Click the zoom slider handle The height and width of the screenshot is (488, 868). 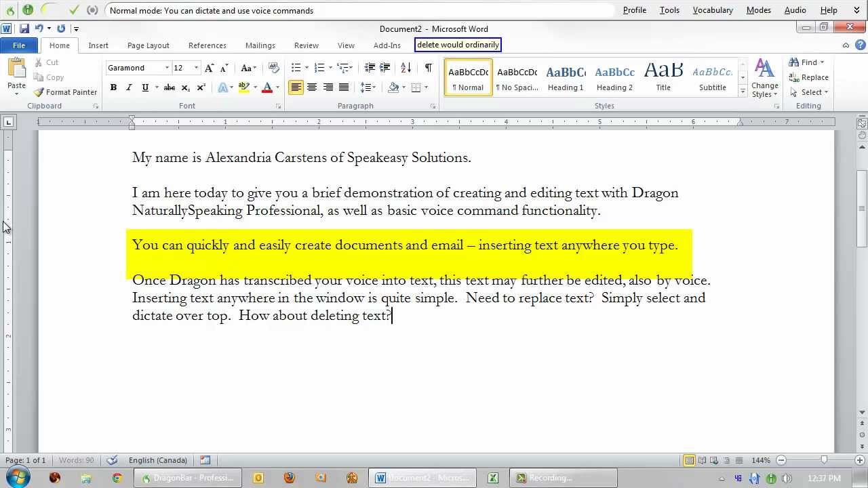824,460
